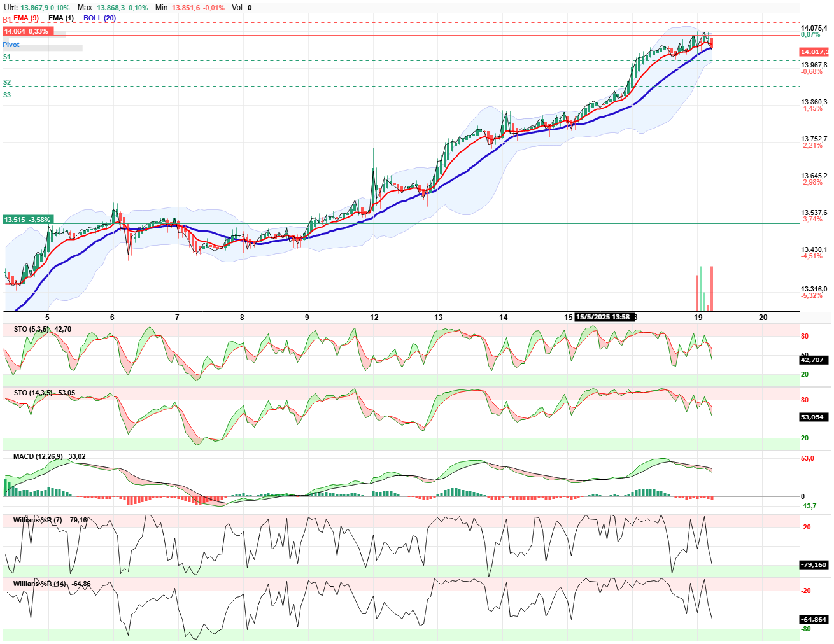Select the BOLL (20) indicator label
The image size is (834, 644).
pyautogui.click(x=99, y=18)
